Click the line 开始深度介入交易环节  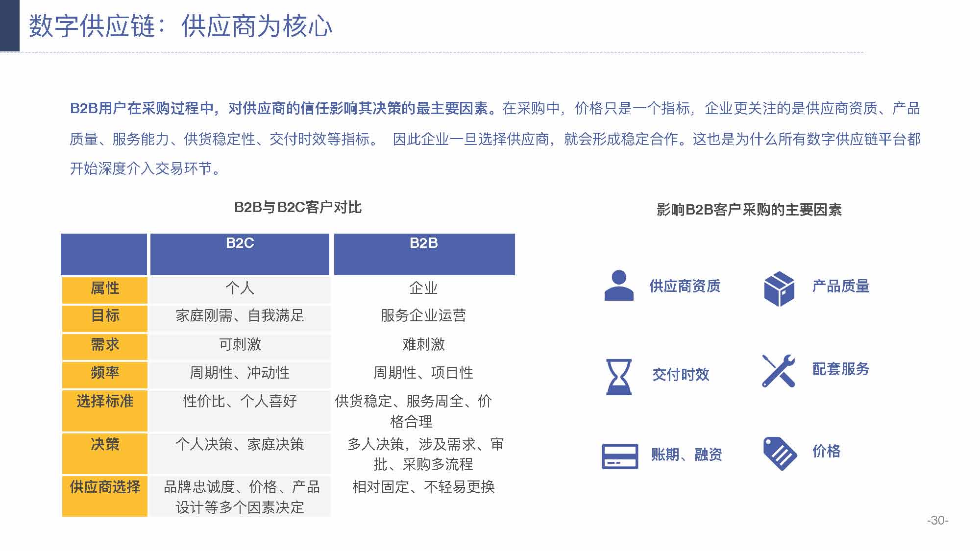tap(146, 169)
